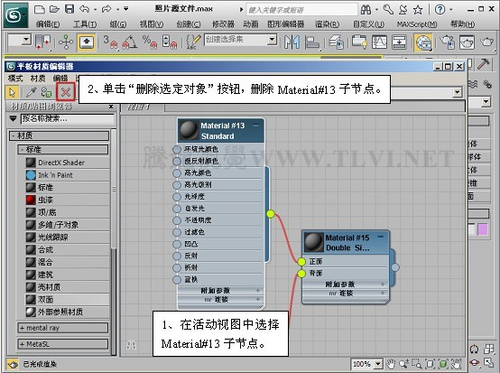This screenshot has height=373, width=500.
Task: Click in the search-by-name field
Action: [68, 119]
